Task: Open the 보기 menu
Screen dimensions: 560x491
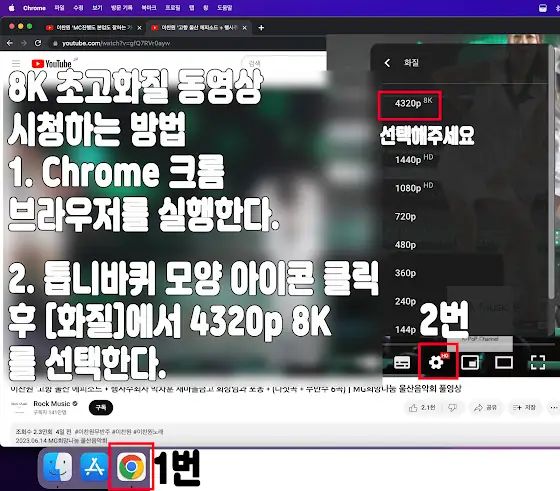Action: point(97,7)
